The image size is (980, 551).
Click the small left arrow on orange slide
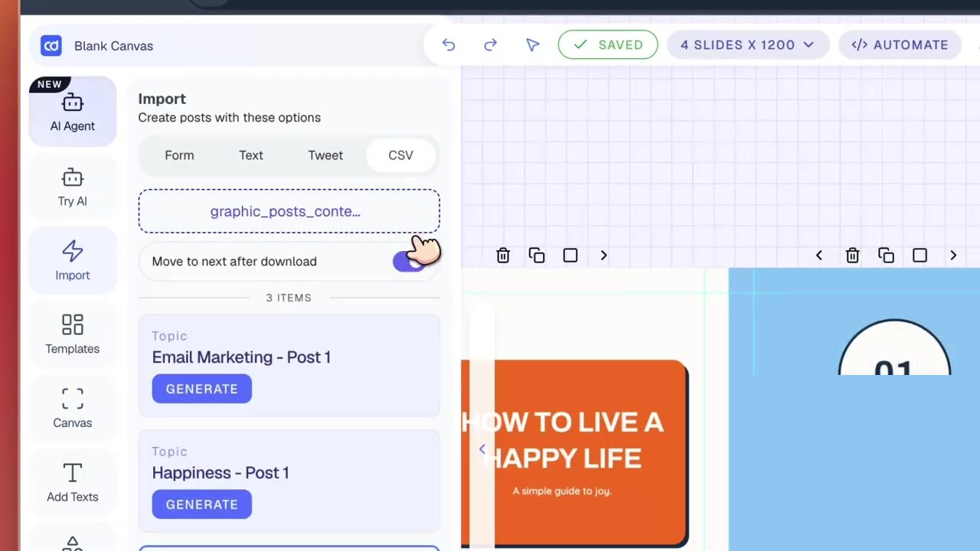482,449
